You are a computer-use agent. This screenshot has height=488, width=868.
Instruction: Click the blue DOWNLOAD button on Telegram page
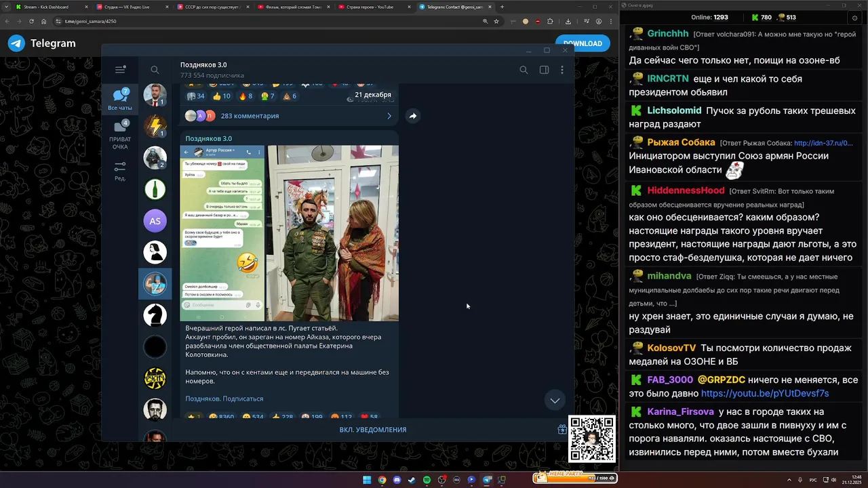pos(583,43)
